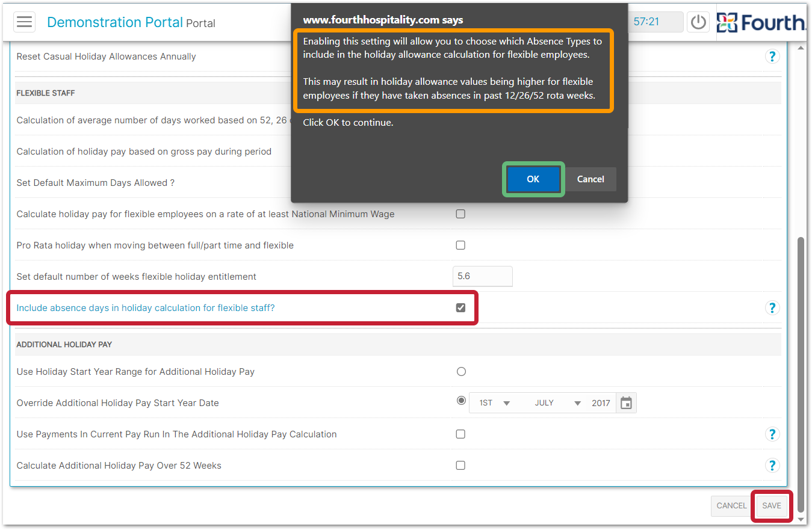This screenshot has height=530, width=812.
Task: Open the hamburger navigation menu
Action: [x=24, y=22]
